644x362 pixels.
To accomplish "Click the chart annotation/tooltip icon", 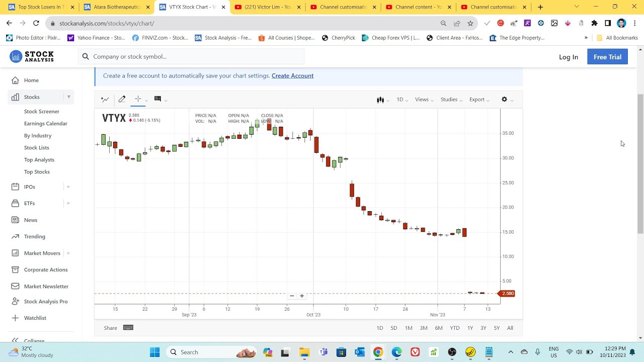I will coord(157,99).
